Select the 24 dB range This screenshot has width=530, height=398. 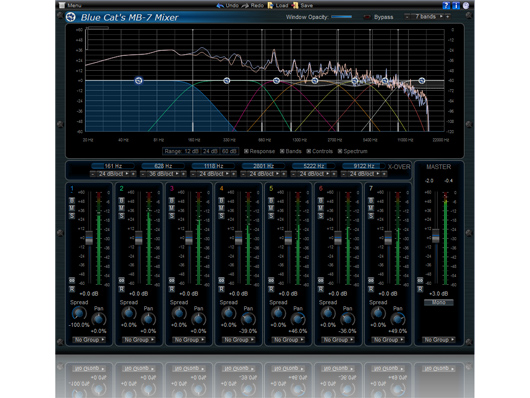(x=210, y=151)
